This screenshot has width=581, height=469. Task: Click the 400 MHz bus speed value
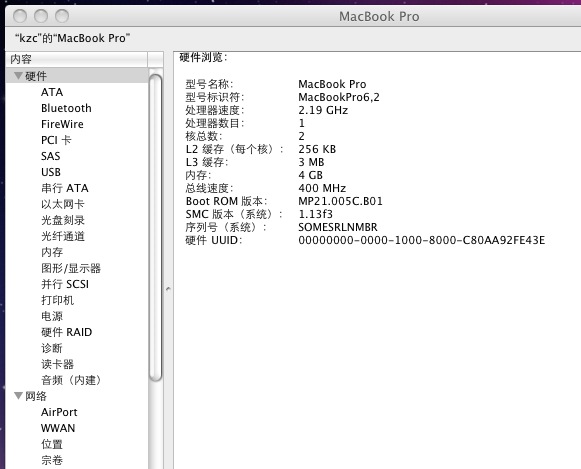coord(322,188)
